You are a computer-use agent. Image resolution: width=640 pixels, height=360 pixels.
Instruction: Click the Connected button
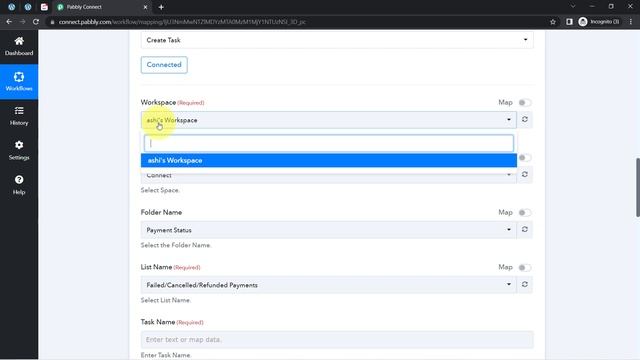[x=164, y=65]
